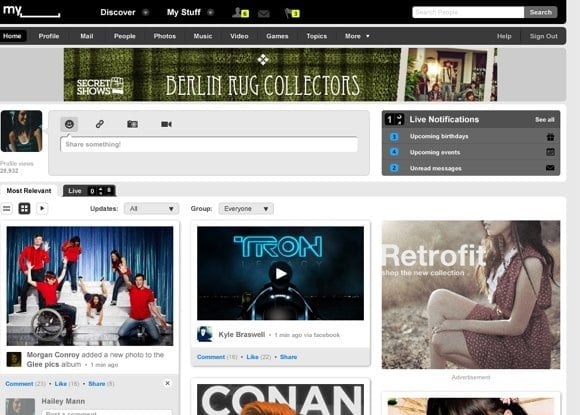Click Morgan Conroy's small avatar
The image size is (580, 415).
click(x=14, y=359)
